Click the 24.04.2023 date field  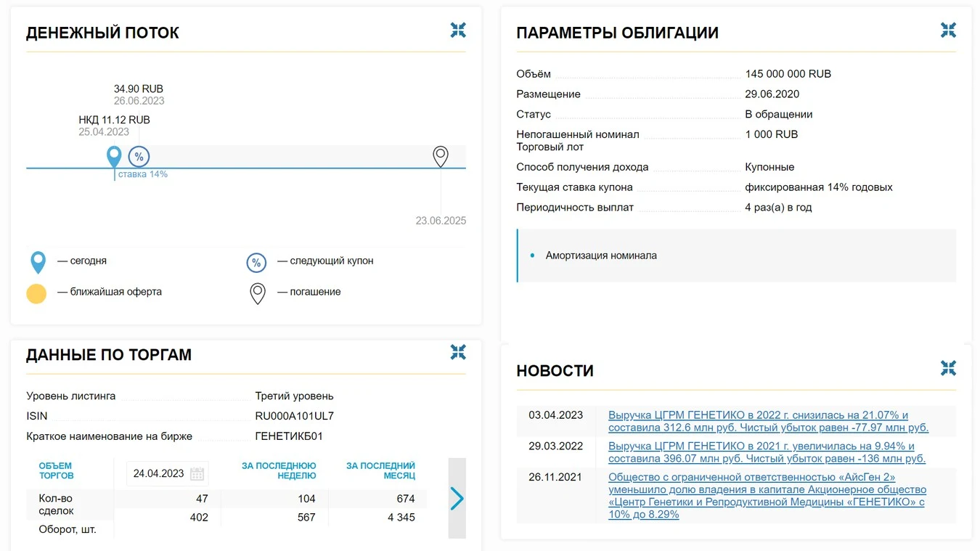click(x=168, y=474)
